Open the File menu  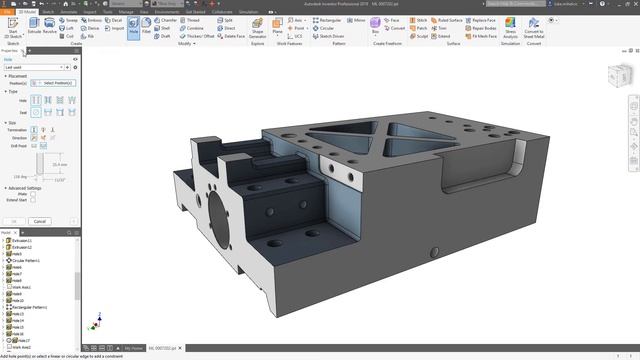7,12
